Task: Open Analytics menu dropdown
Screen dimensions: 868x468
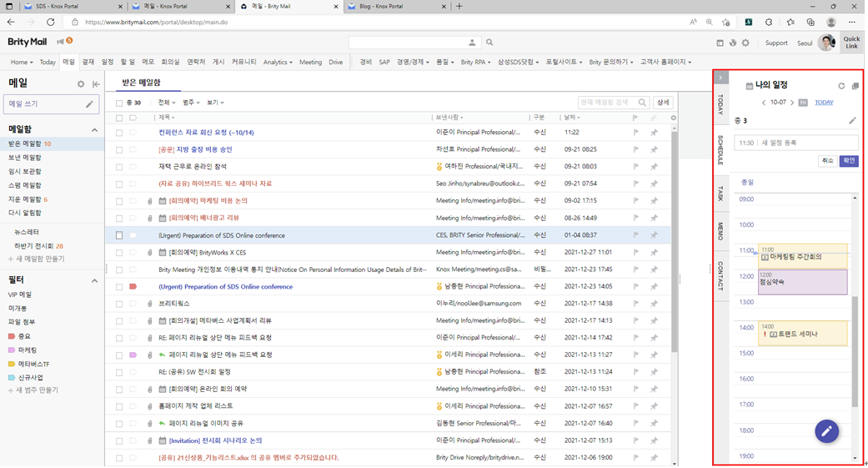Action: [278, 62]
